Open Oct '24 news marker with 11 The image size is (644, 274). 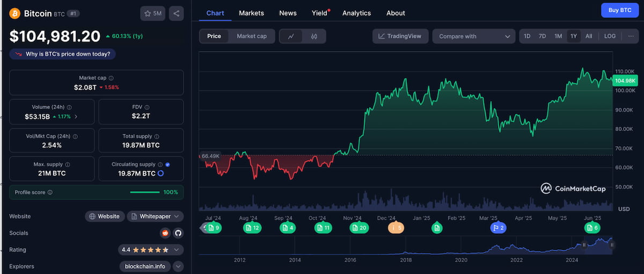point(323,228)
